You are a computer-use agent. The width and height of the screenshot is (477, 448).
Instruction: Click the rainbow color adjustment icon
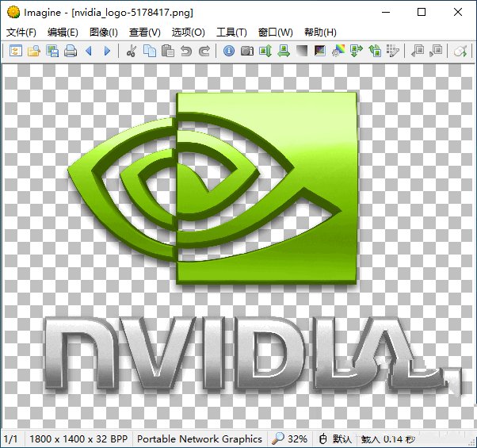pyautogui.click(x=338, y=51)
